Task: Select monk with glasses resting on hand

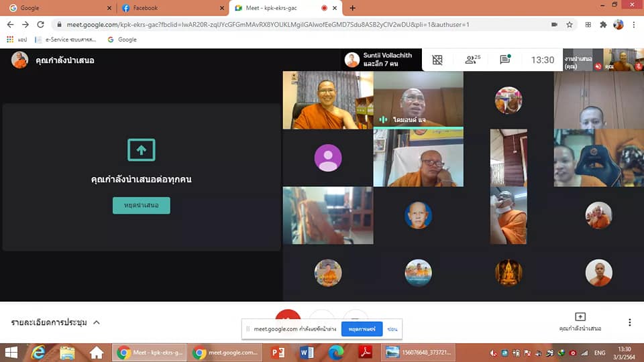Action: click(419, 158)
